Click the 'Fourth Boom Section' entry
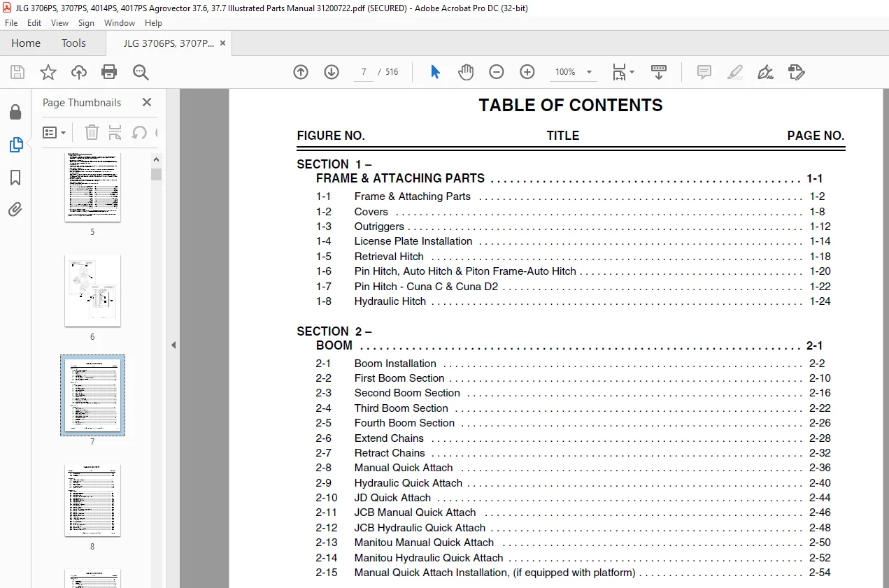Viewport: 889px width, 588px height. (x=404, y=423)
